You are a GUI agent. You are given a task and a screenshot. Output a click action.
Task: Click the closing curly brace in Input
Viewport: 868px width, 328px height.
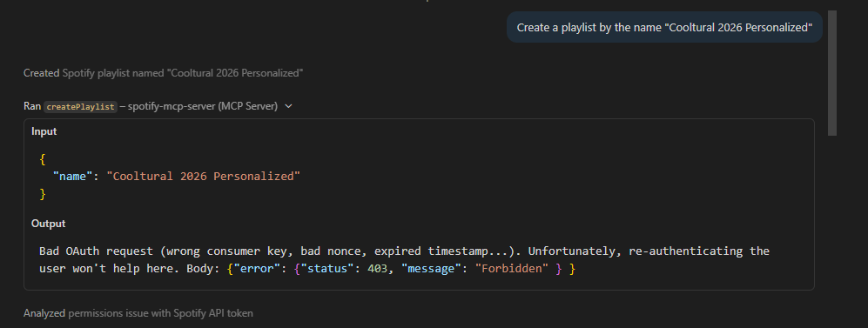pos(43,194)
